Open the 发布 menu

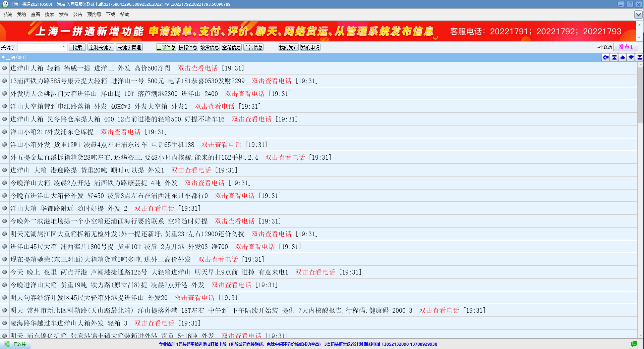(63, 14)
